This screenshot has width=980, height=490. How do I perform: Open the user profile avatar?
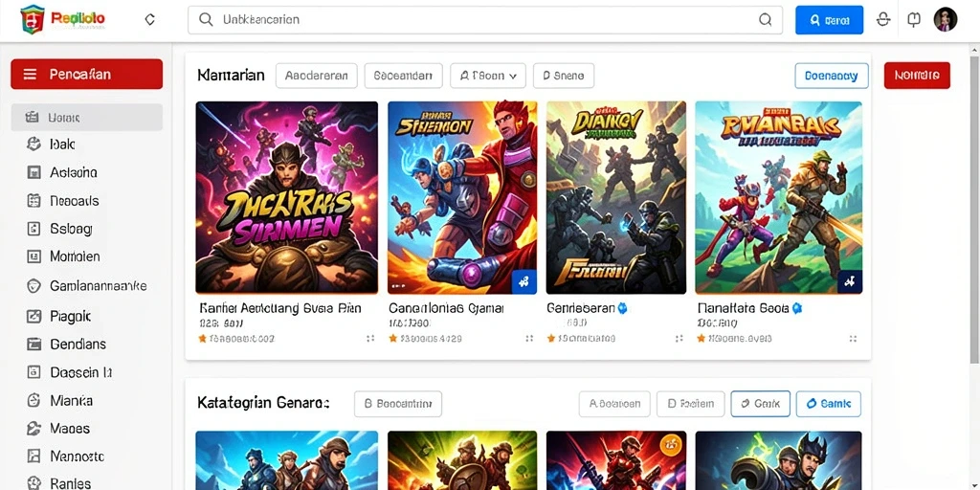click(x=945, y=20)
